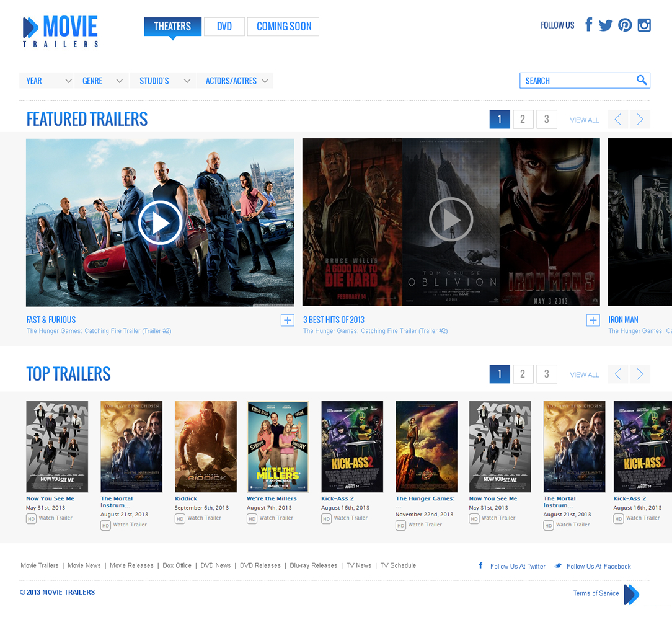
Task: Open the Box Office footer link
Action: [177, 565]
